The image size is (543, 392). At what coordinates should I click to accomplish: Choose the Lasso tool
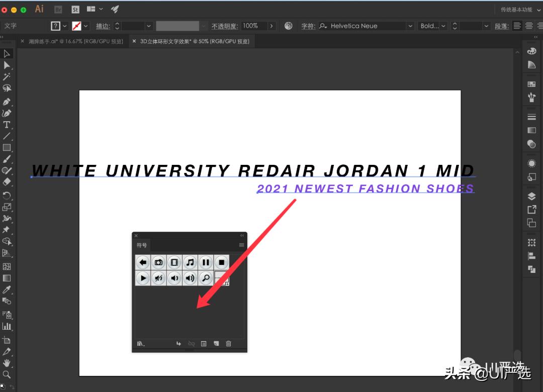click(7, 88)
